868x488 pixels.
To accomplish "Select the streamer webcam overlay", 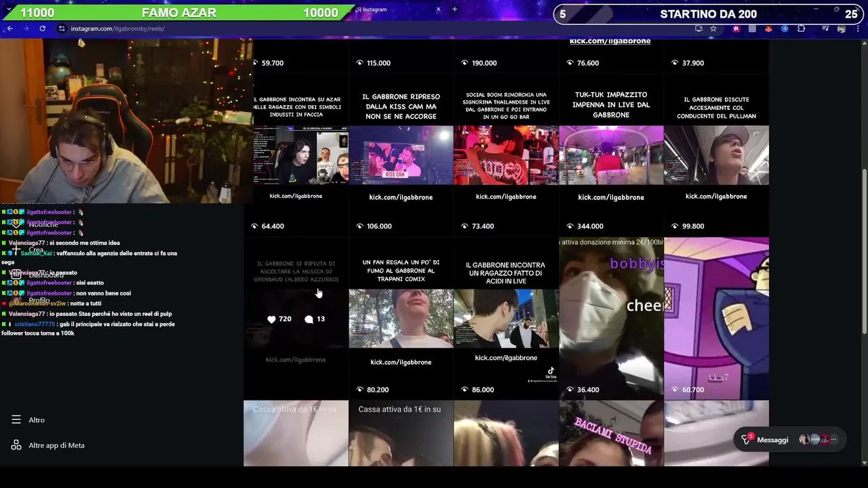I will click(126, 121).
